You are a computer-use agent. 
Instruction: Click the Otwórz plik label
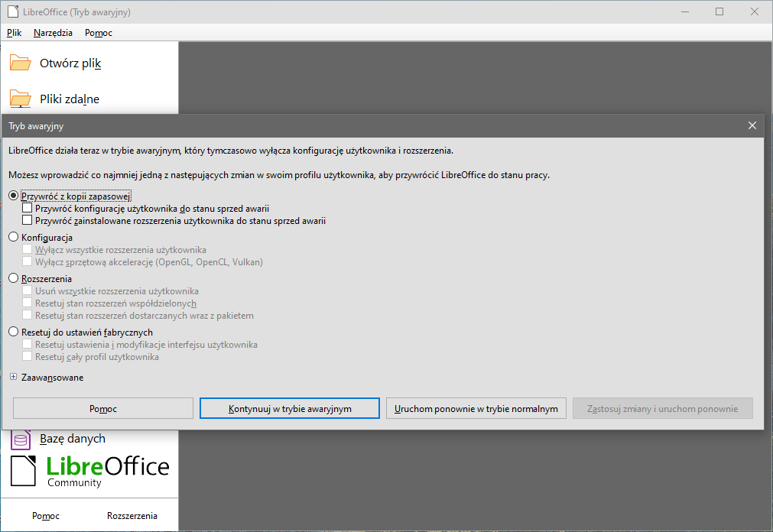[x=70, y=63]
